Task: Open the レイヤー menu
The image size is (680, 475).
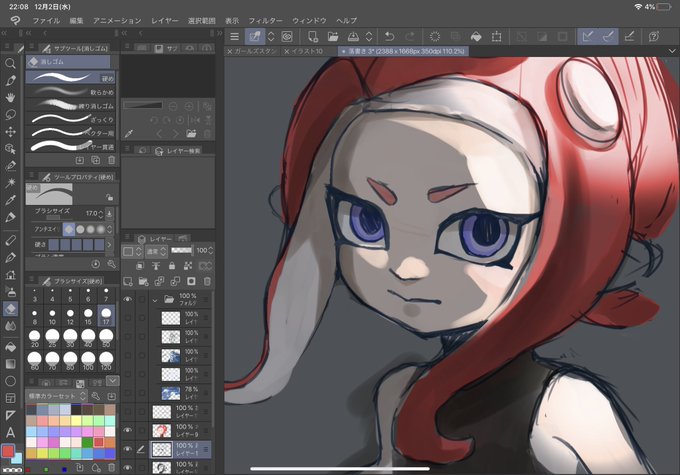Action: coord(165,20)
